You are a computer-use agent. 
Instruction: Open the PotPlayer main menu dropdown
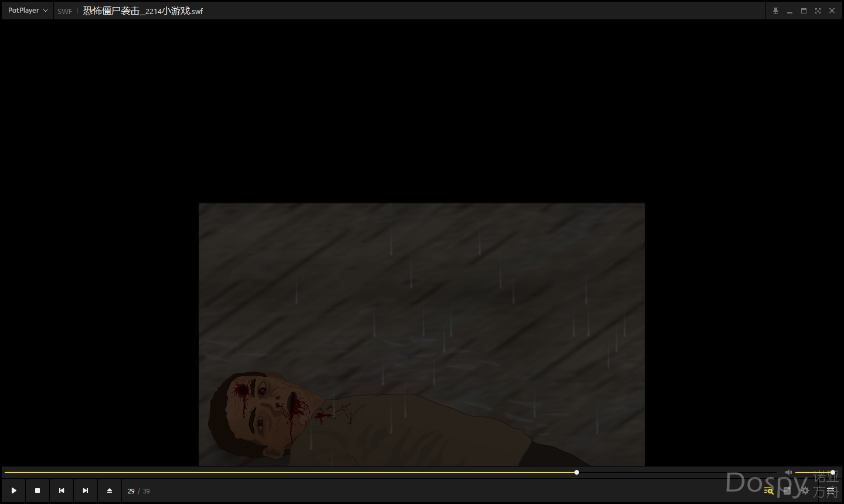pyautogui.click(x=28, y=11)
